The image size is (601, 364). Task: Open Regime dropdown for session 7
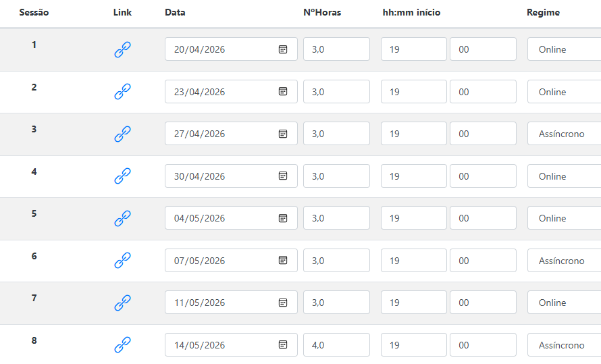coord(565,303)
